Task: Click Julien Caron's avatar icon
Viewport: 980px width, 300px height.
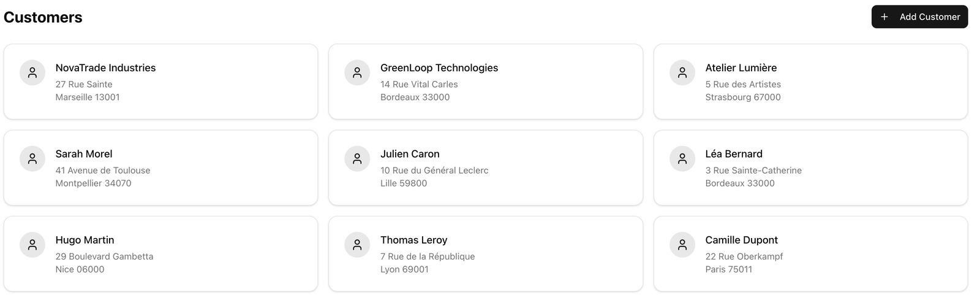Action: [x=357, y=159]
